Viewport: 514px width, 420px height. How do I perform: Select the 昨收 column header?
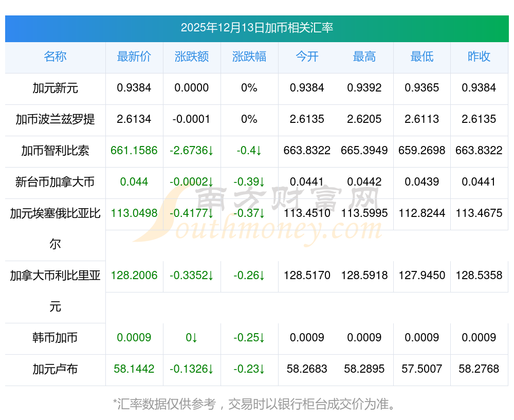click(479, 57)
